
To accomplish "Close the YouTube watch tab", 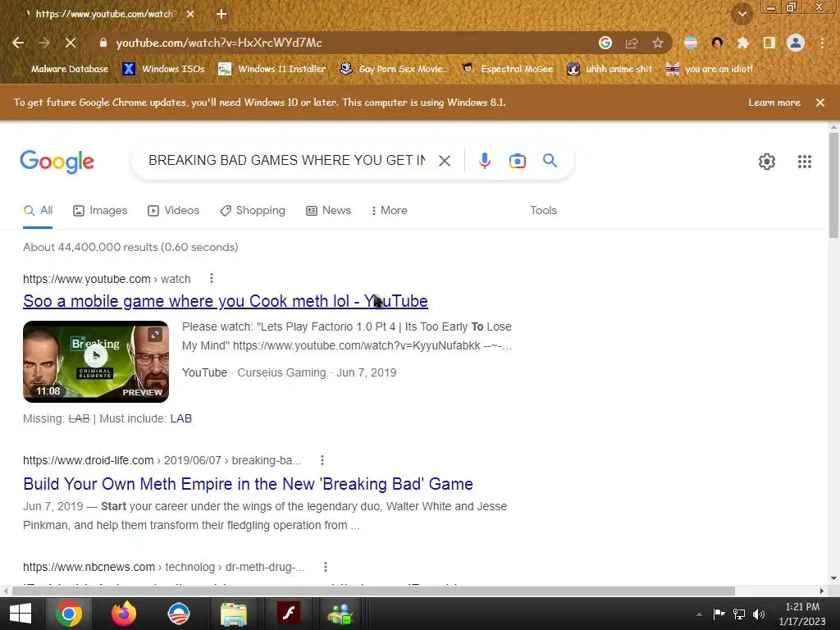I will click(190, 14).
